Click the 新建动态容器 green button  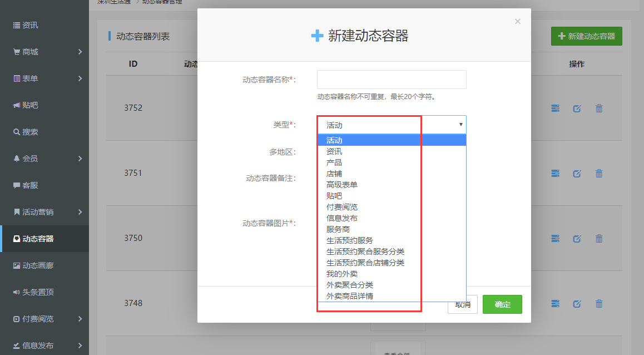click(x=586, y=36)
